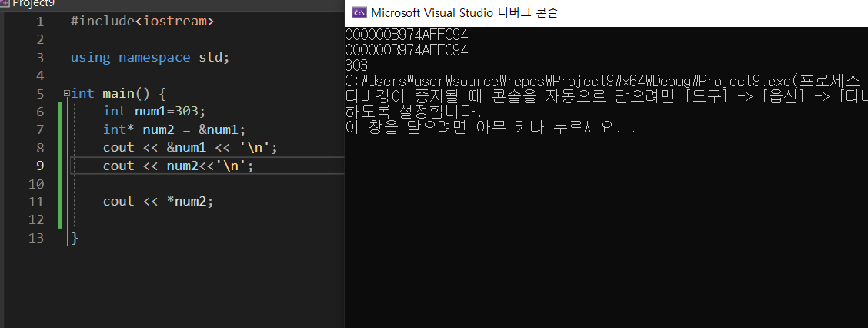Click line number 9 in the gutter
The height and width of the screenshot is (328, 868).
click(x=39, y=166)
